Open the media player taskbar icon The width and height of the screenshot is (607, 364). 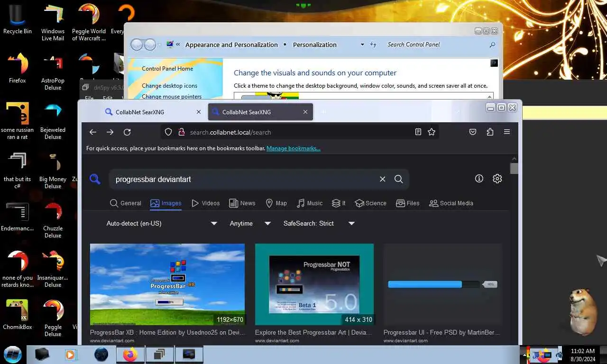pos(70,355)
